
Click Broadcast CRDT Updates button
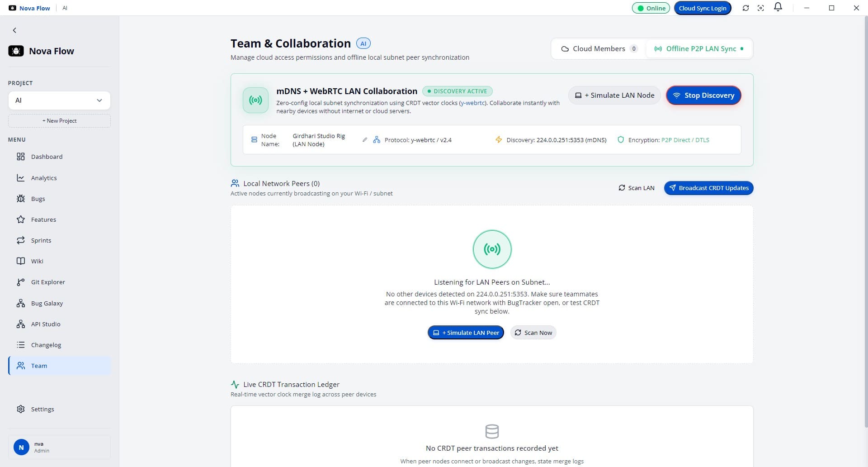tap(708, 188)
